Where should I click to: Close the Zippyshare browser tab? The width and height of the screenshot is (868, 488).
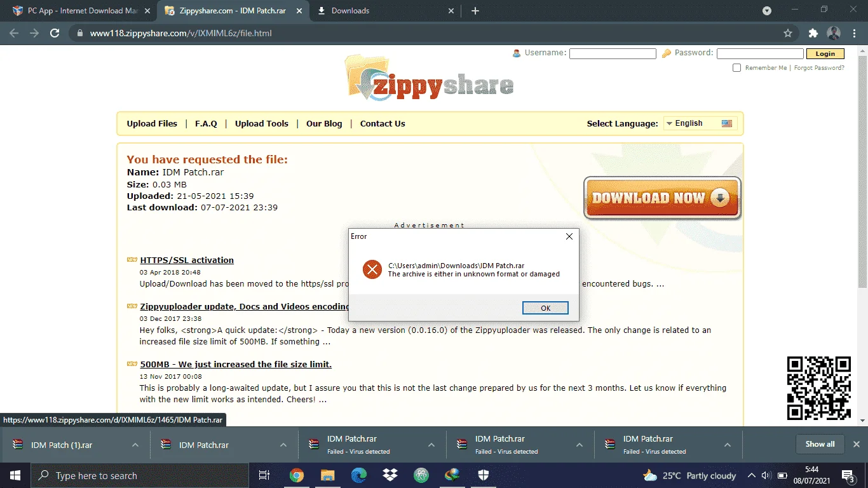click(x=298, y=11)
